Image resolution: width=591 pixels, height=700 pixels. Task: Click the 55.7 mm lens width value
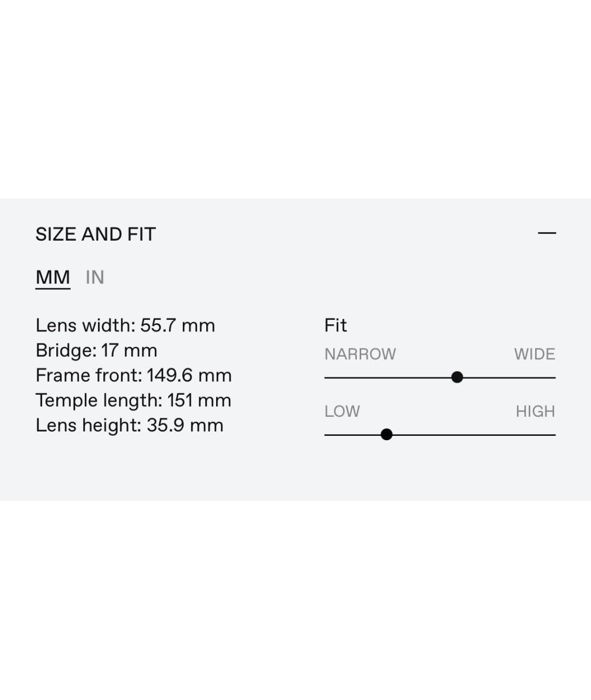pyautogui.click(x=177, y=325)
